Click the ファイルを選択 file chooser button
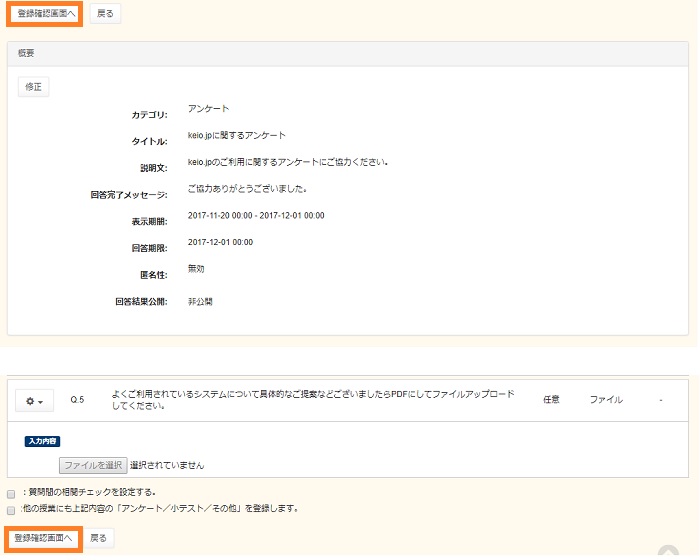 click(92, 465)
